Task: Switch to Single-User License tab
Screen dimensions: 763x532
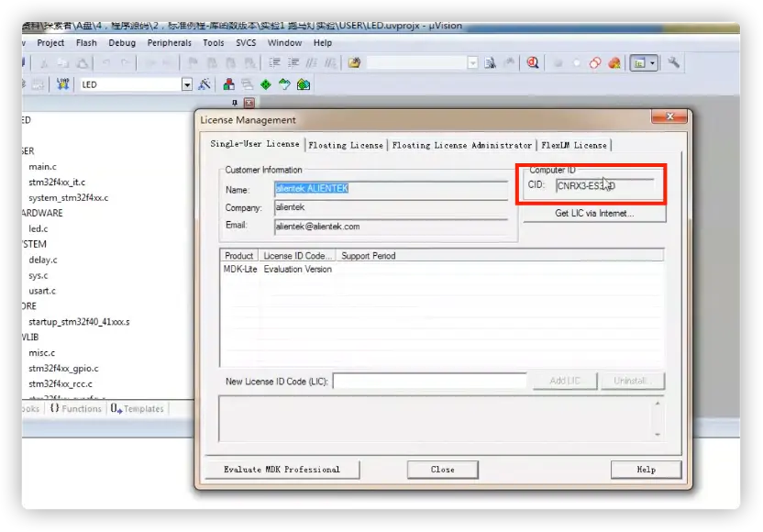Action: pos(255,144)
